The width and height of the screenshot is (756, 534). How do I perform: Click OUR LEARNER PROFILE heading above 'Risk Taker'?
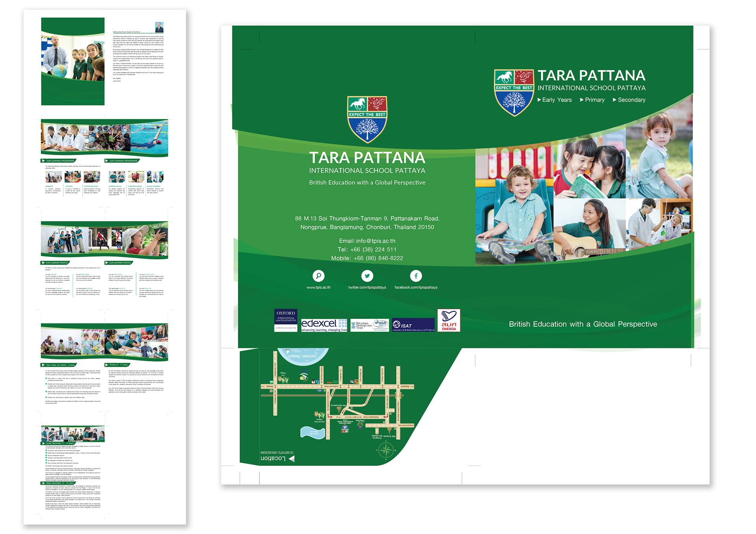(119, 262)
